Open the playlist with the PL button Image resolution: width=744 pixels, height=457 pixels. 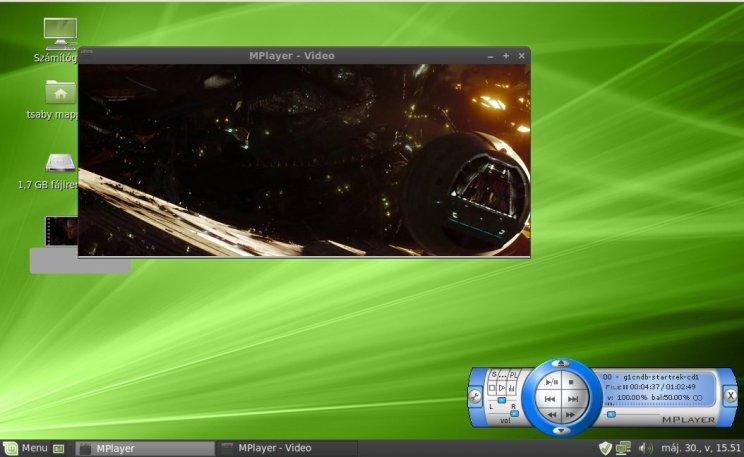513,375
